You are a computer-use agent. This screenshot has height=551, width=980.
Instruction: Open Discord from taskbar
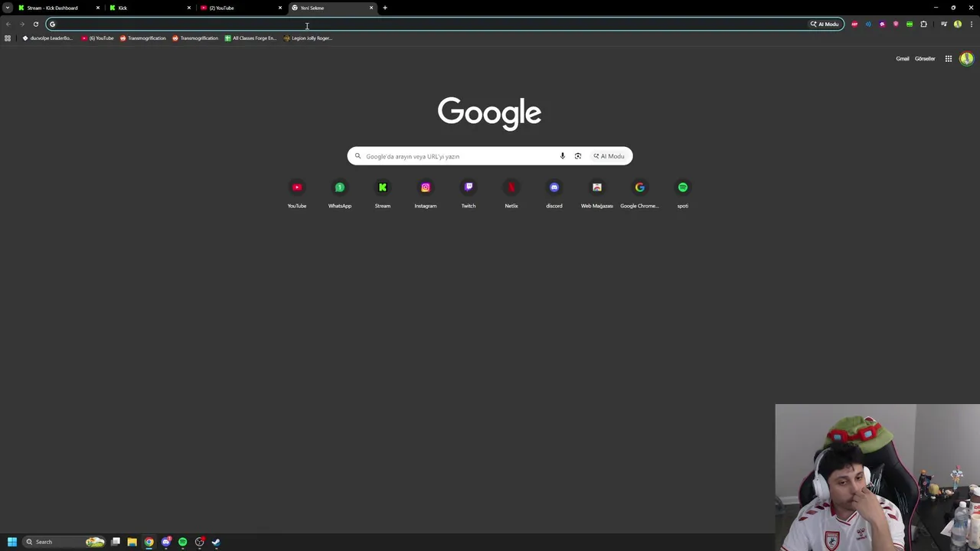(165, 542)
